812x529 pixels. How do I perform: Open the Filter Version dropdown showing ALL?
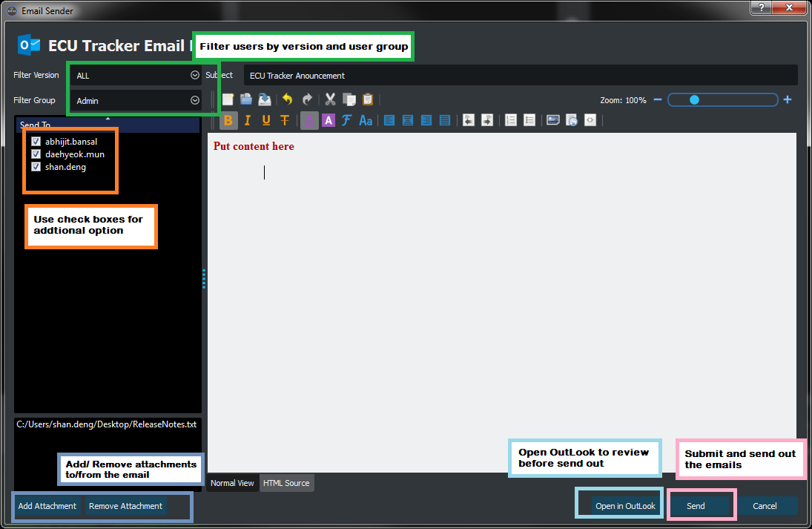[136, 75]
